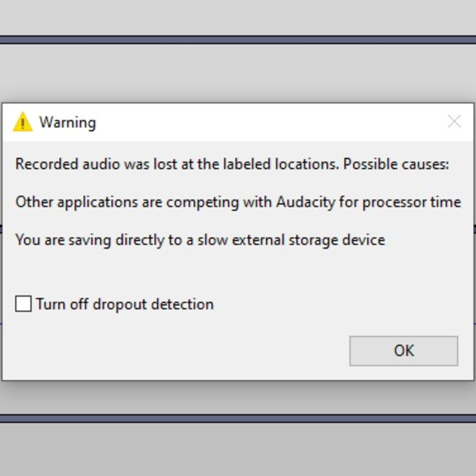Click the 'Possible causes:' text
This screenshot has width=476, height=476.
(x=396, y=164)
